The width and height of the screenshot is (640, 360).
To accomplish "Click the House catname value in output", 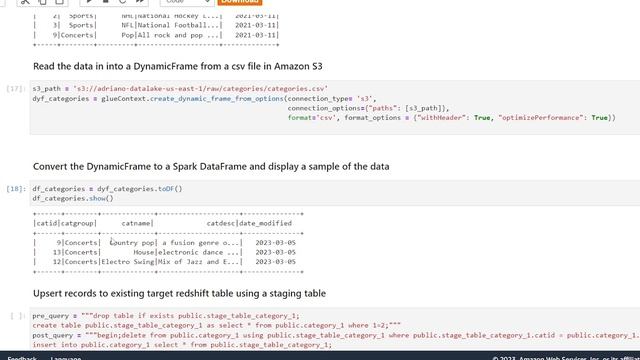I will click(144, 252).
